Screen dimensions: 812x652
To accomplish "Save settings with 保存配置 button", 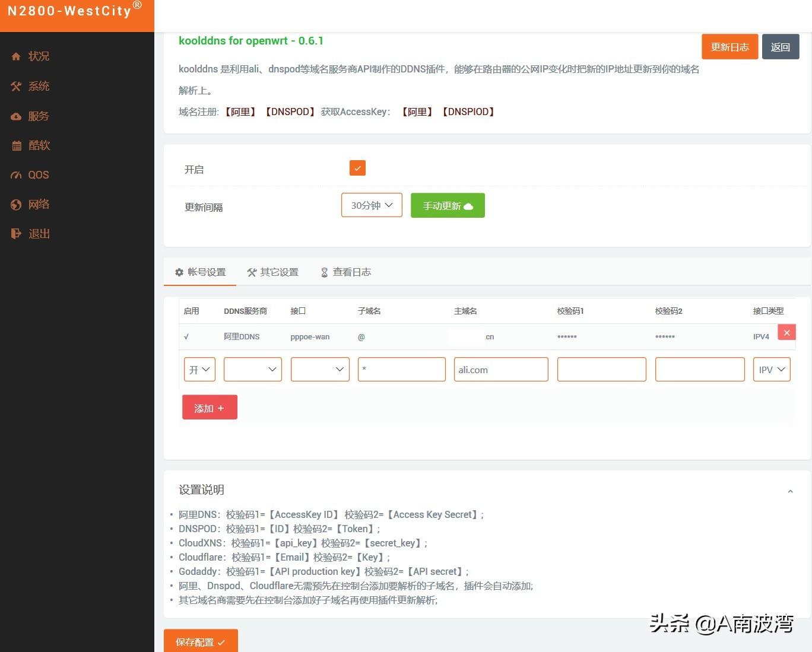I will (201, 641).
